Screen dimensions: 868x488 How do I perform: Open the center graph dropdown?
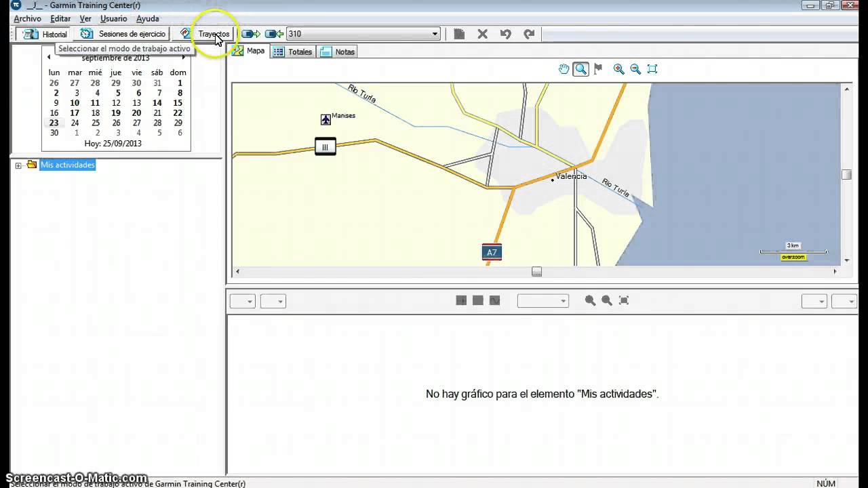tap(542, 301)
